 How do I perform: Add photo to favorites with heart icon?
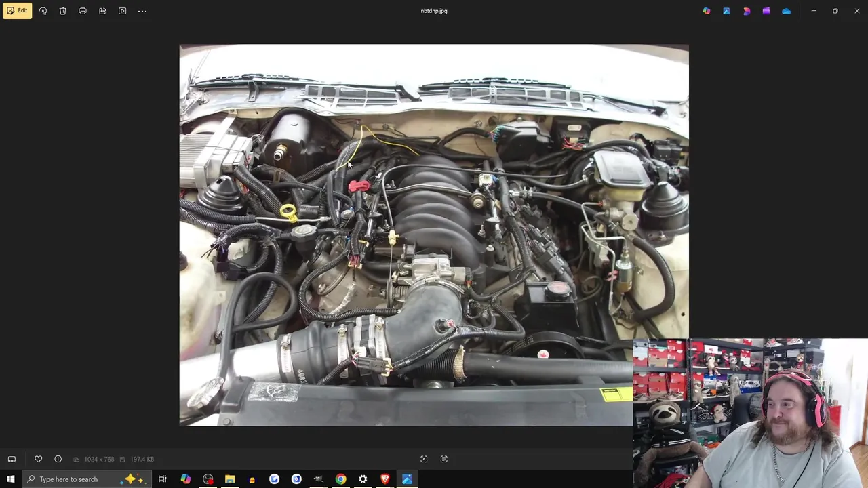pos(38,459)
